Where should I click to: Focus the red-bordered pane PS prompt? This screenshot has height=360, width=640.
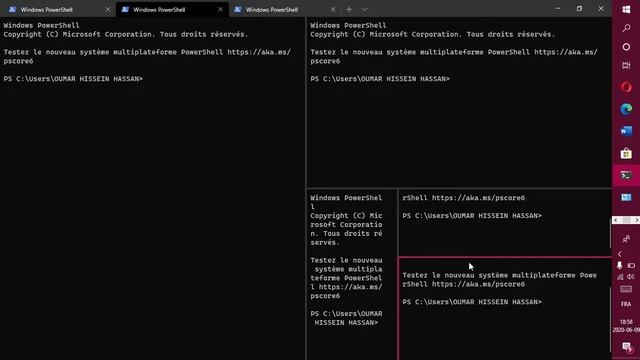[472, 302]
